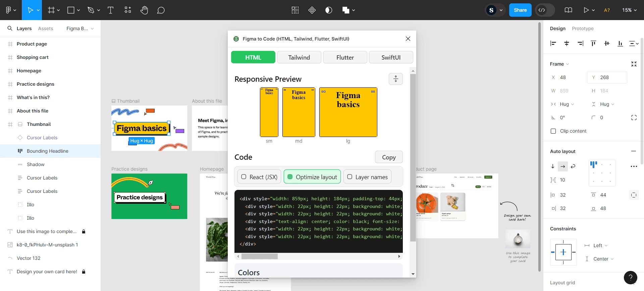Image resolution: width=644 pixels, height=291 pixels.
Task: Click the resize to fit icon
Action: pos(634,64)
